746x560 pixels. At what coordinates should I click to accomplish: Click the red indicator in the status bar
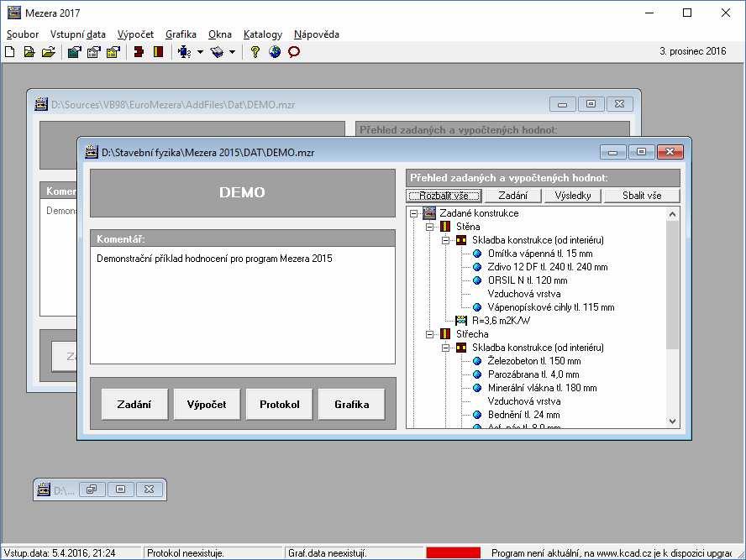pos(454,553)
